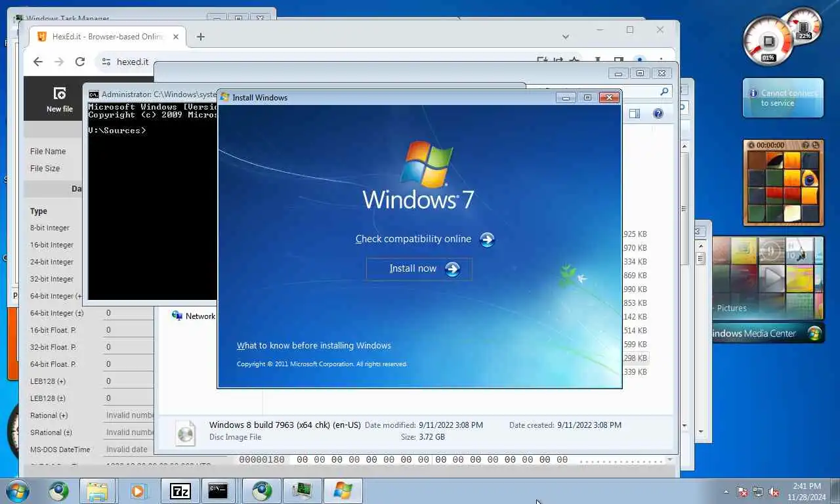Screen dimensions: 840x504
Task: Open Windows Explorer from the taskbar
Action: [97, 491]
